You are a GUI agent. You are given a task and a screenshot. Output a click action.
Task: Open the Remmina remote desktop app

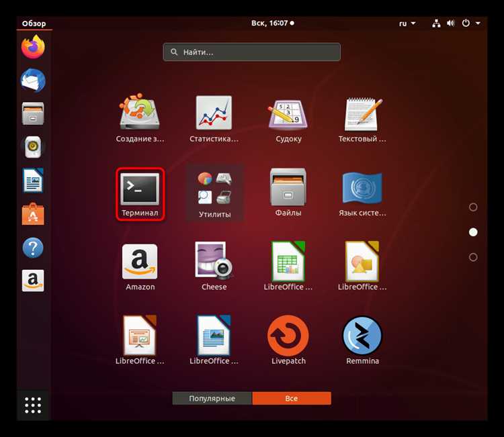(x=362, y=340)
